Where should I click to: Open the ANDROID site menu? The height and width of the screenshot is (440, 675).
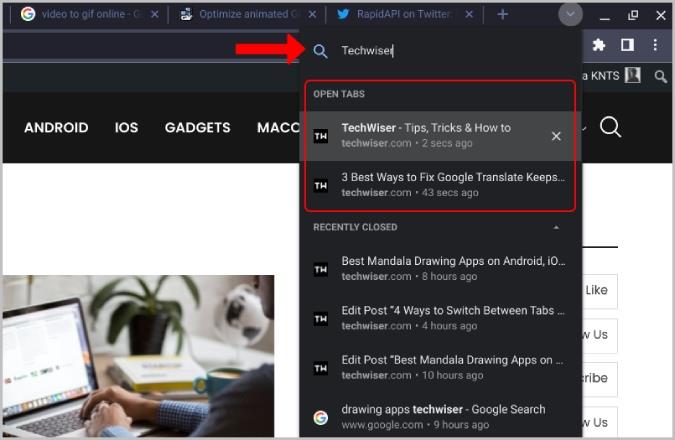point(56,127)
